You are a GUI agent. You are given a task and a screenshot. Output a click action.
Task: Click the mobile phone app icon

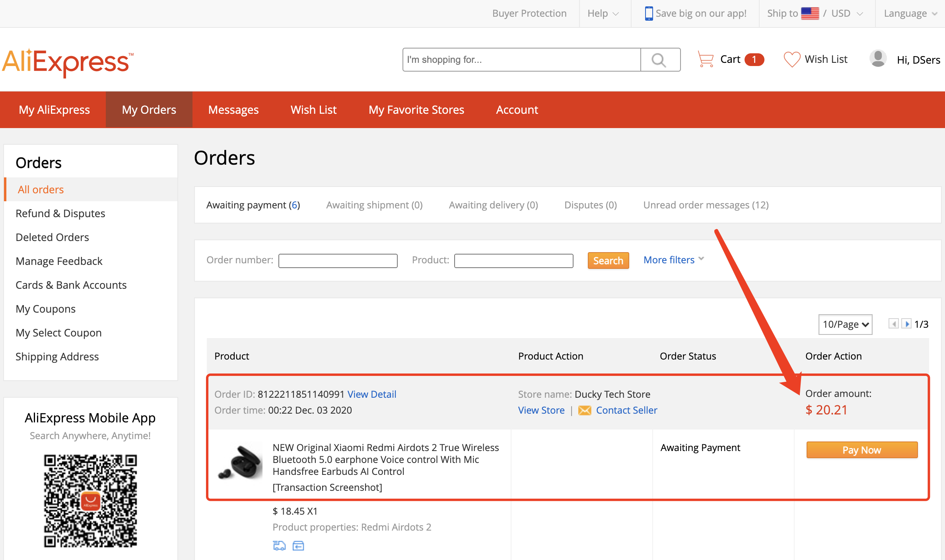click(x=649, y=14)
